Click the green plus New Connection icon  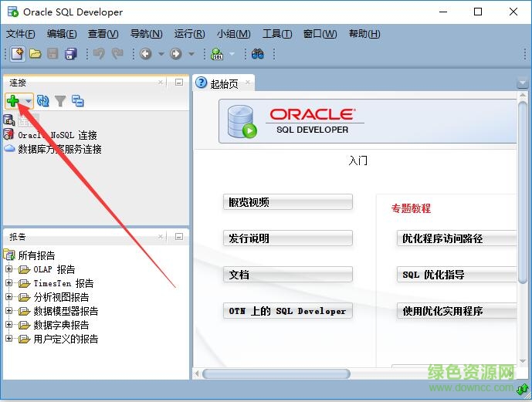13,100
